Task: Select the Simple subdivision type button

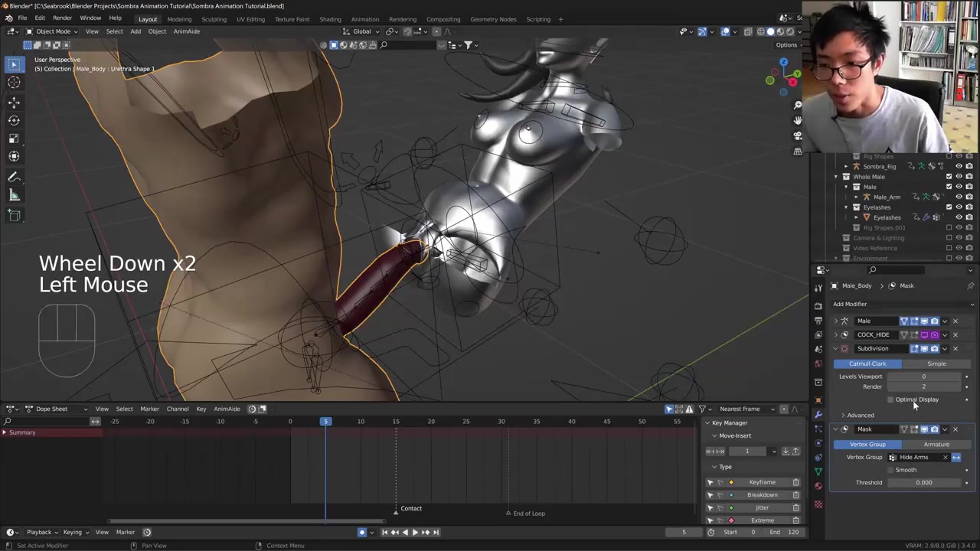Action: point(936,364)
